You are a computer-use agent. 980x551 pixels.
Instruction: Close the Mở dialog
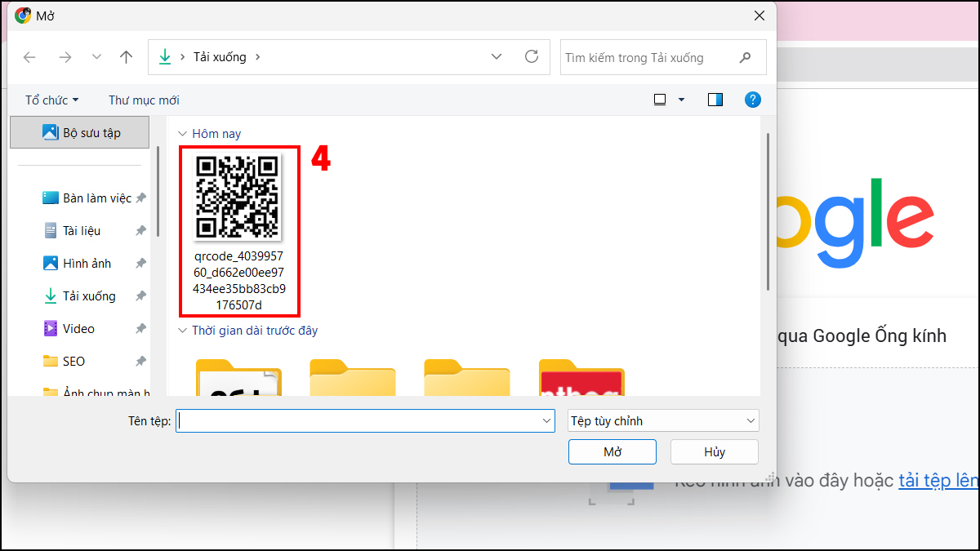click(x=759, y=16)
